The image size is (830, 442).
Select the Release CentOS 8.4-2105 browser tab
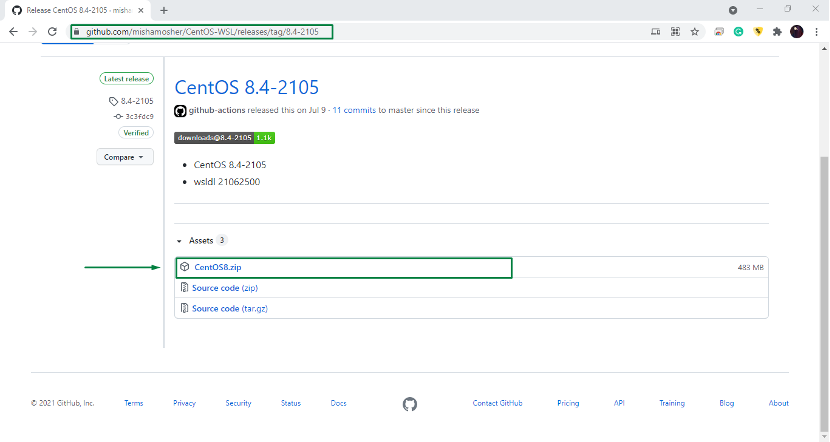point(77,10)
